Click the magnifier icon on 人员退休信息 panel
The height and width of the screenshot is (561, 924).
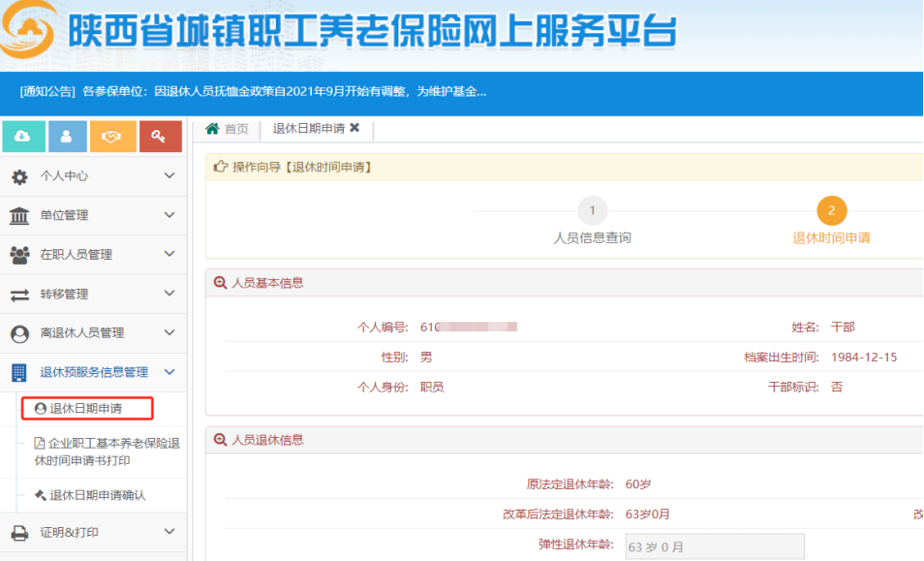click(x=216, y=441)
